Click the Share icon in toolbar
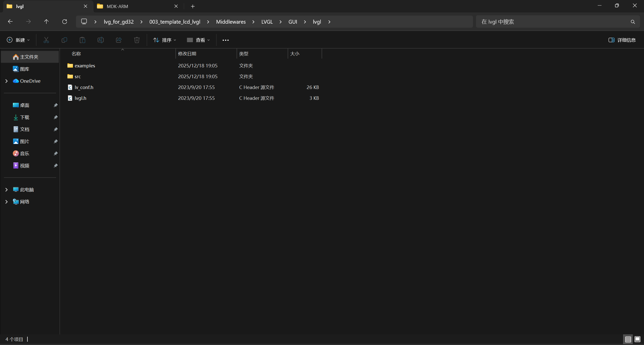This screenshot has height=345, width=644. click(x=119, y=40)
